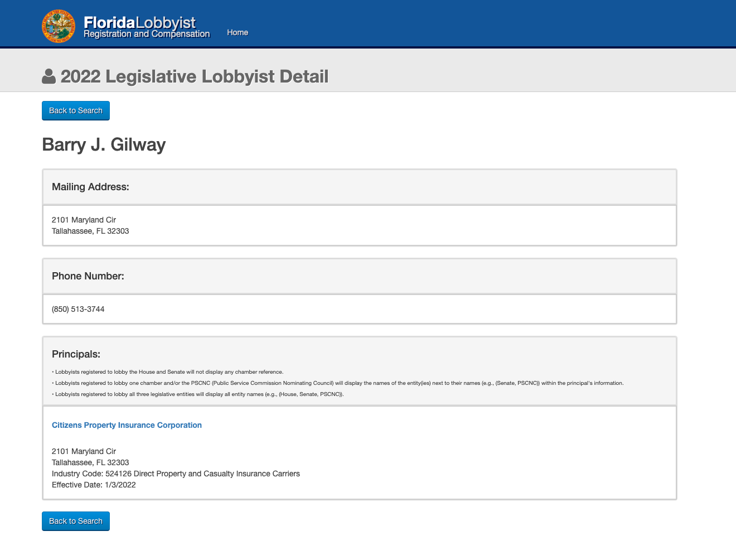This screenshot has height=560, width=736.
Task: Click the note about all three legislative entities
Action: pos(198,394)
